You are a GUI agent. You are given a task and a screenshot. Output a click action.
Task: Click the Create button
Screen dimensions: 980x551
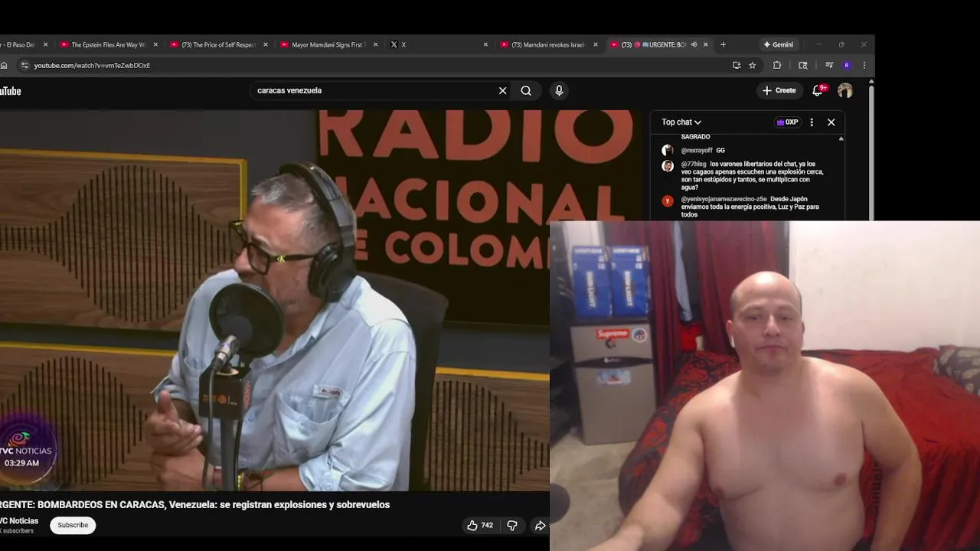(x=779, y=90)
